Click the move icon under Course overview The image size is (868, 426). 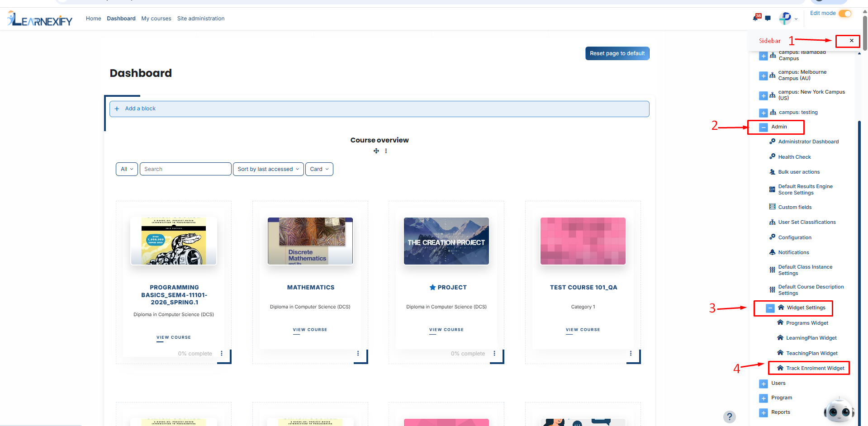(x=376, y=151)
